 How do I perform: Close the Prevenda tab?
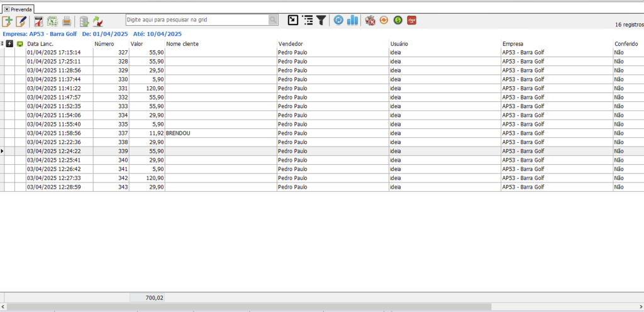coord(6,9)
